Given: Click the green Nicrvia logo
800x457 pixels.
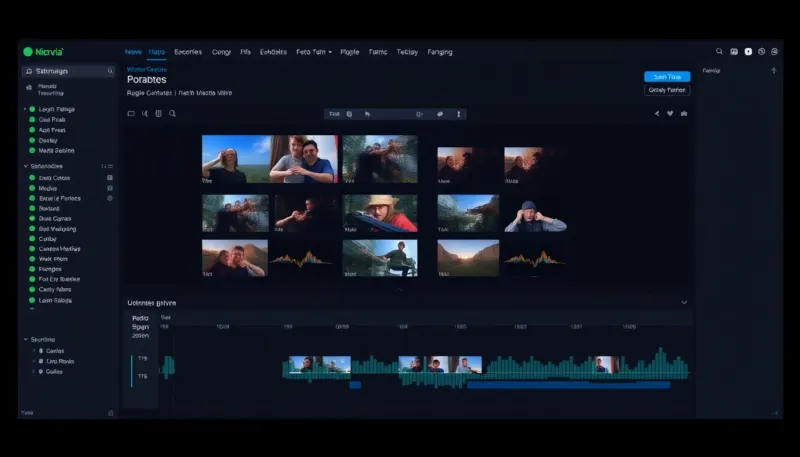Looking at the screenshot, I should click(x=43, y=52).
